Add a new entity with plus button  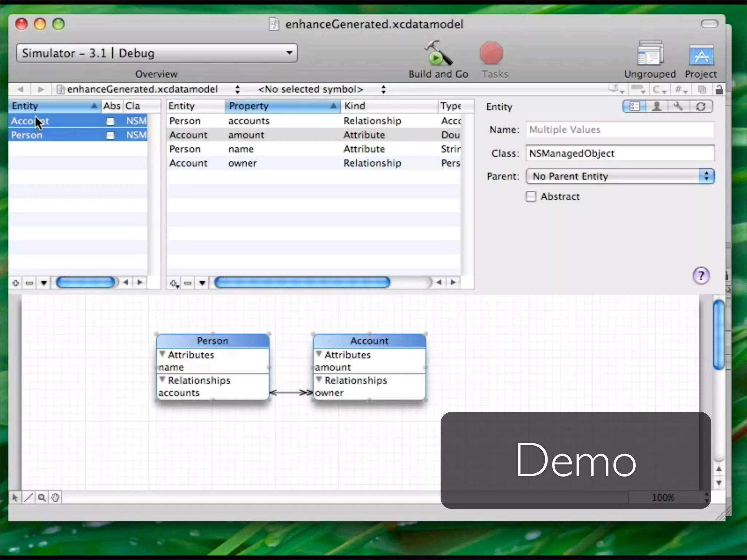coord(16,283)
